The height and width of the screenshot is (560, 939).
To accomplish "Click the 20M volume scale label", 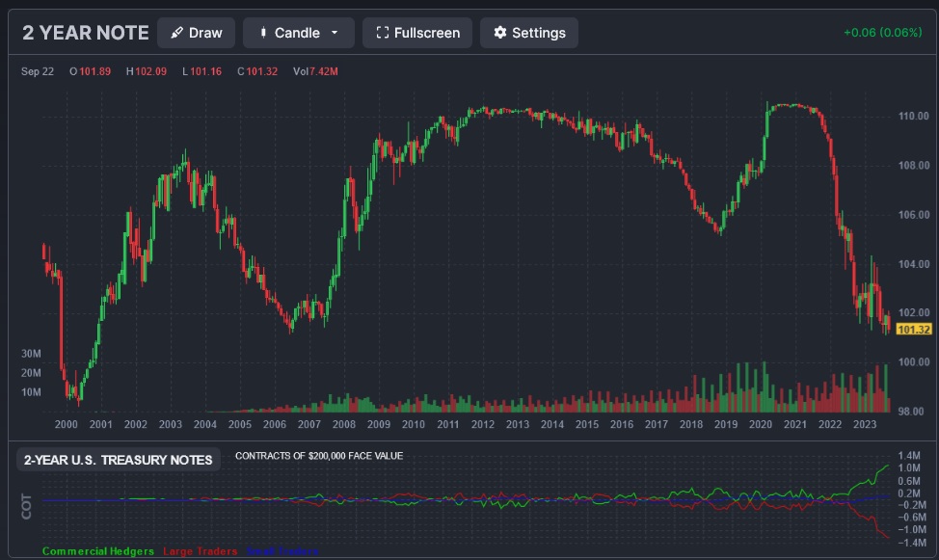I will coord(31,373).
